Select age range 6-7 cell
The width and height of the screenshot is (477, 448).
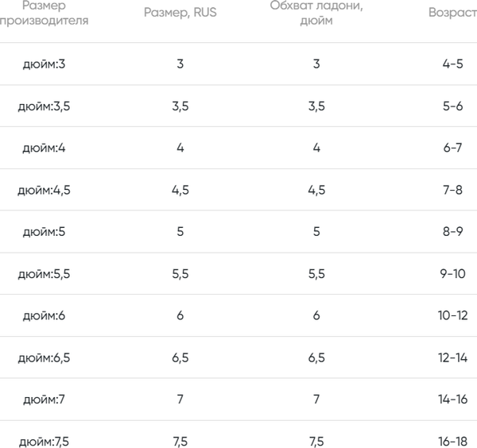(x=452, y=148)
